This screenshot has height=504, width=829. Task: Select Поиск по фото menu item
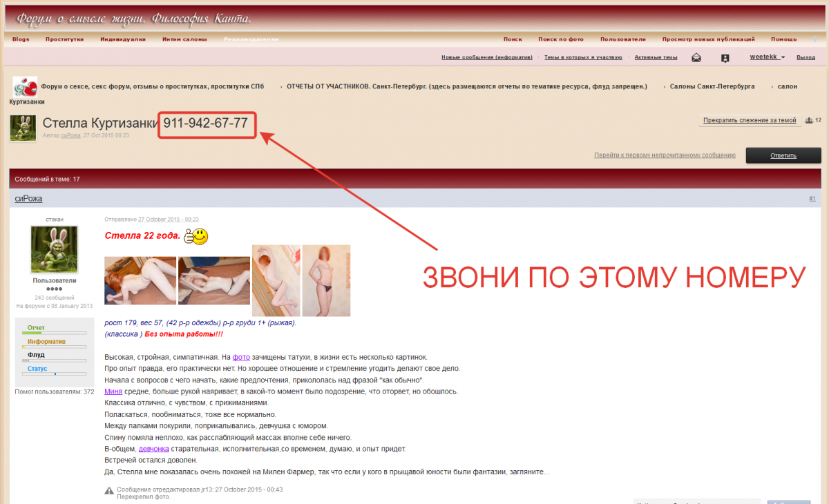pyautogui.click(x=561, y=39)
